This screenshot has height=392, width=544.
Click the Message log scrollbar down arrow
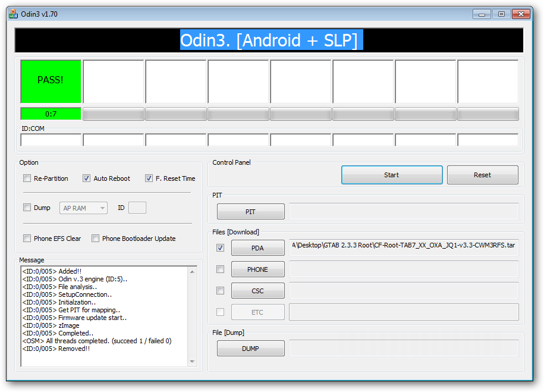pos(192,361)
